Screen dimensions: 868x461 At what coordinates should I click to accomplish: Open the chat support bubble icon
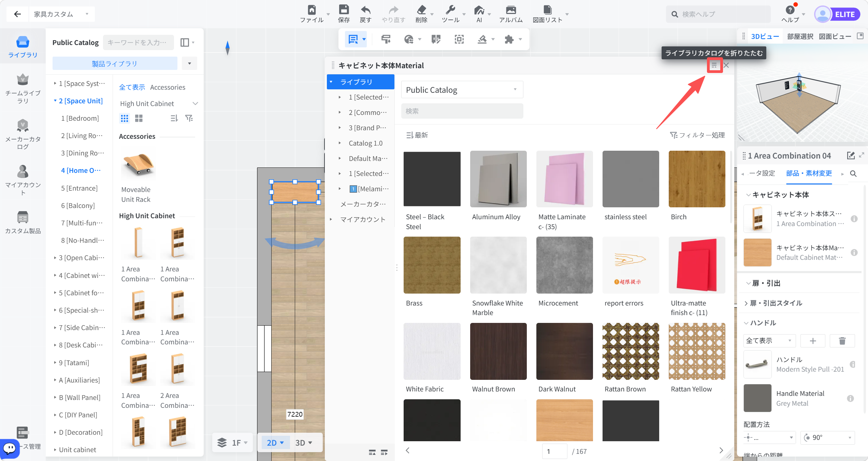pyautogui.click(x=10, y=448)
